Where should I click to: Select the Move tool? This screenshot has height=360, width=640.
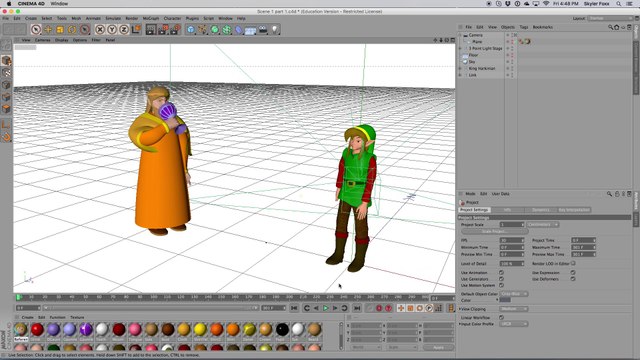pos(48,29)
